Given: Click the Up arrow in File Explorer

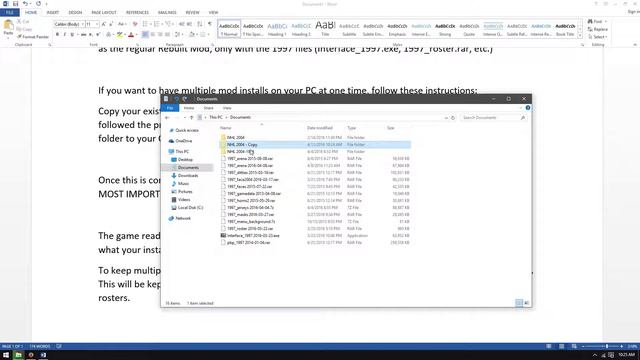Looking at the screenshot, I should click(191, 118).
